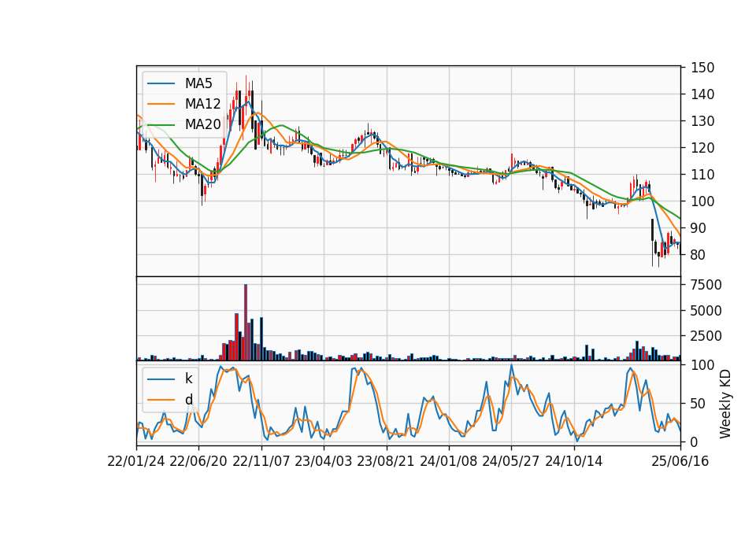756x543 pixels.
Task: Click the blue MA5 line sample in legend
Action: coord(161,83)
